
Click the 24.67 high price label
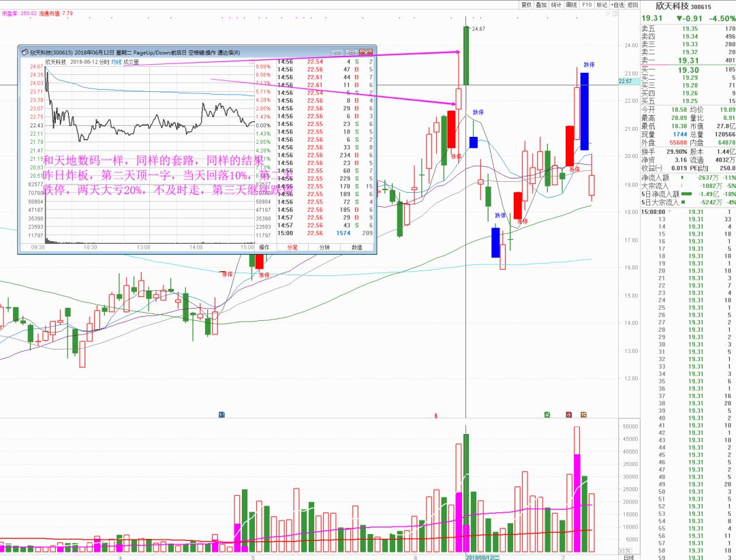[x=478, y=29]
